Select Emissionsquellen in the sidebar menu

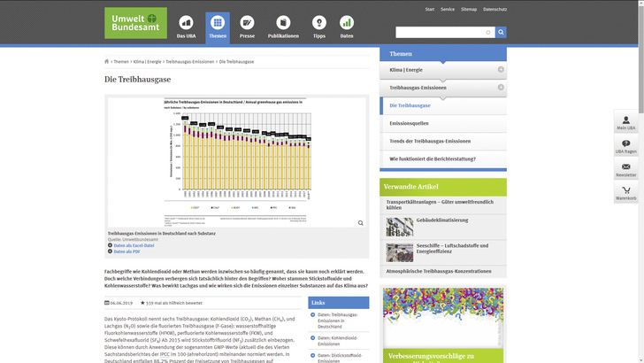click(409, 123)
